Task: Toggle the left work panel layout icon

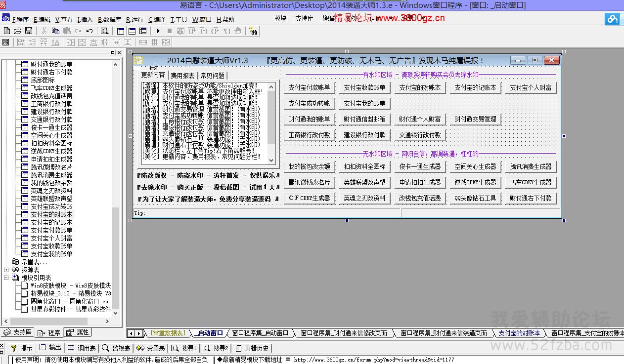Action: (x=120, y=31)
